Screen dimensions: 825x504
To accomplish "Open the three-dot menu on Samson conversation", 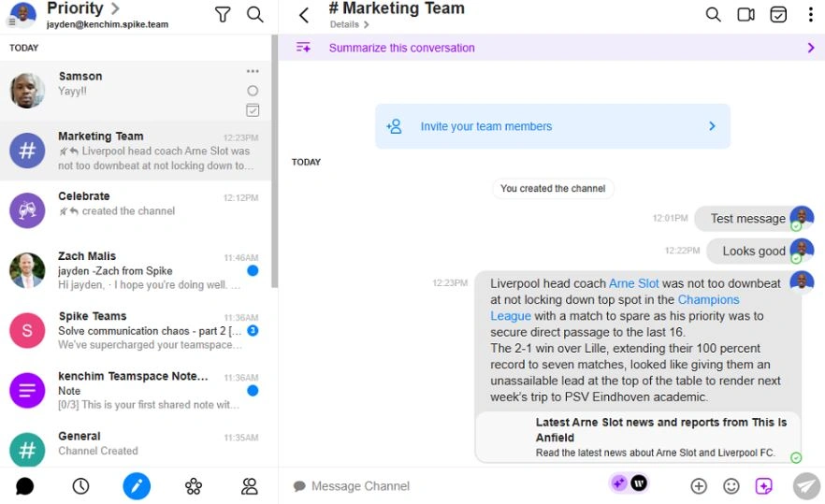I will coord(253,72).
